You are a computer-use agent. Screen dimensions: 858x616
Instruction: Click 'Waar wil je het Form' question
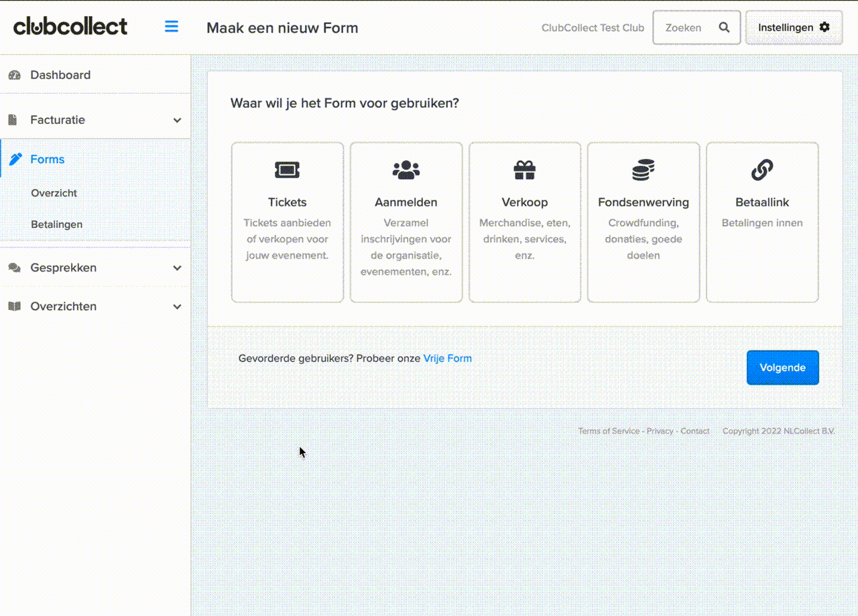pos(345,103)
